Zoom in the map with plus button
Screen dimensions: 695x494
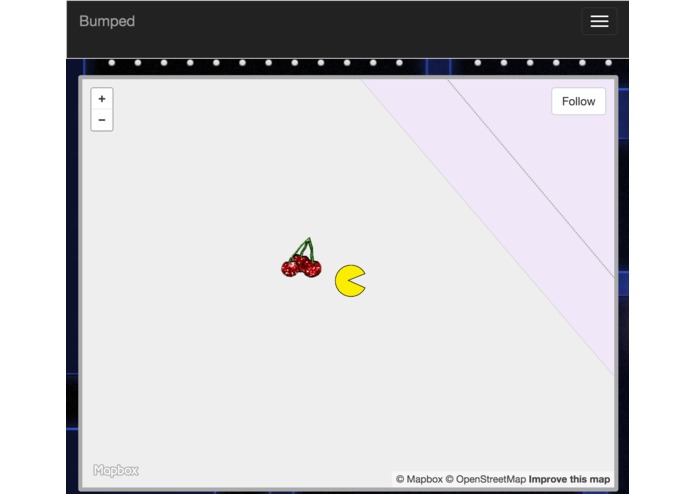point(102,99)
